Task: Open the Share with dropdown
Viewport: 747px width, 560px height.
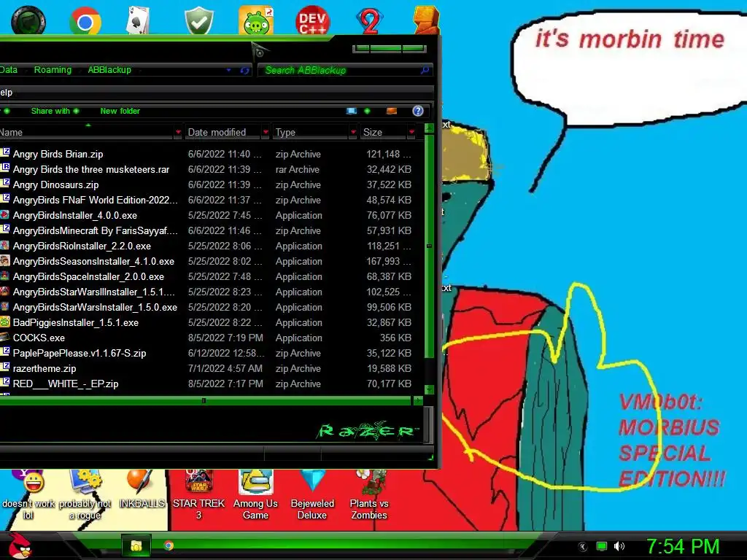Action: coord(55,111)
